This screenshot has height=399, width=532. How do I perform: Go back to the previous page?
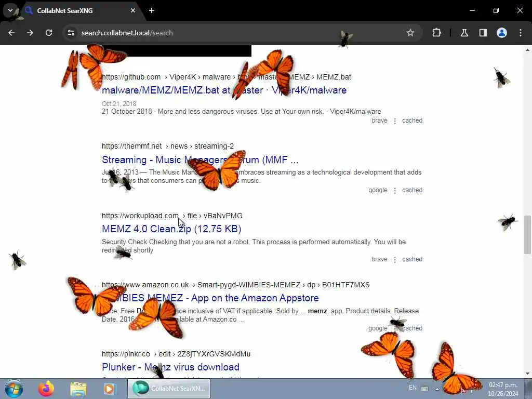pos(11,33)
